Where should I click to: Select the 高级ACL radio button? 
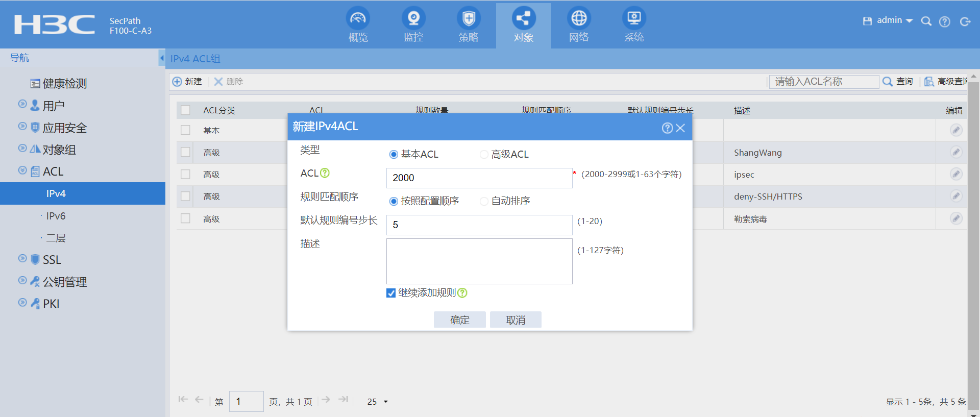click(484, 154)
